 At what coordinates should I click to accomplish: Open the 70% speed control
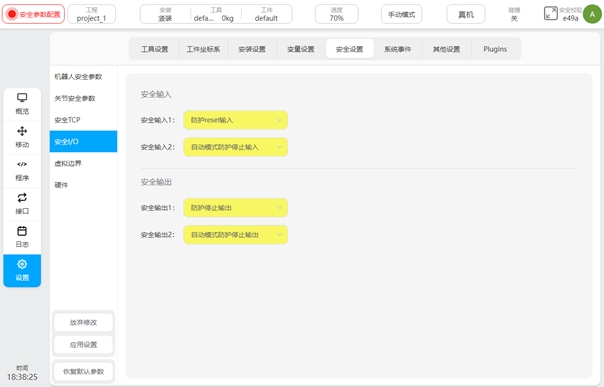[x=337, y=14]
